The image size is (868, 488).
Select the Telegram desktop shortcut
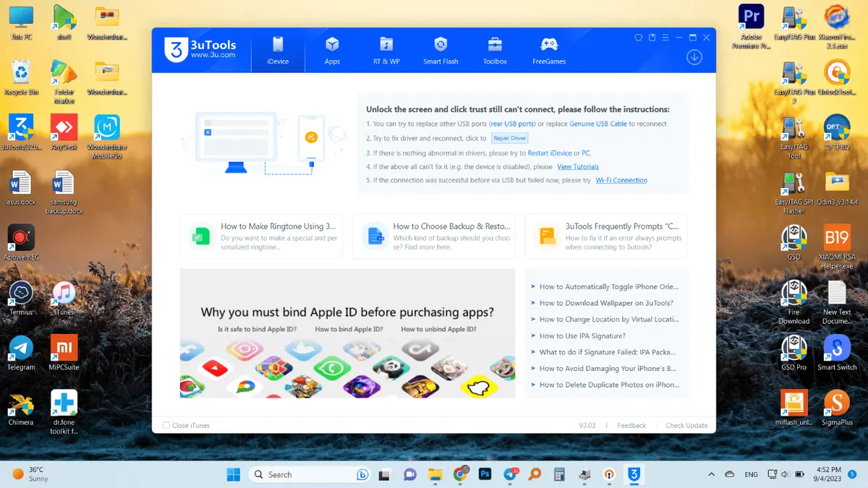21,354
